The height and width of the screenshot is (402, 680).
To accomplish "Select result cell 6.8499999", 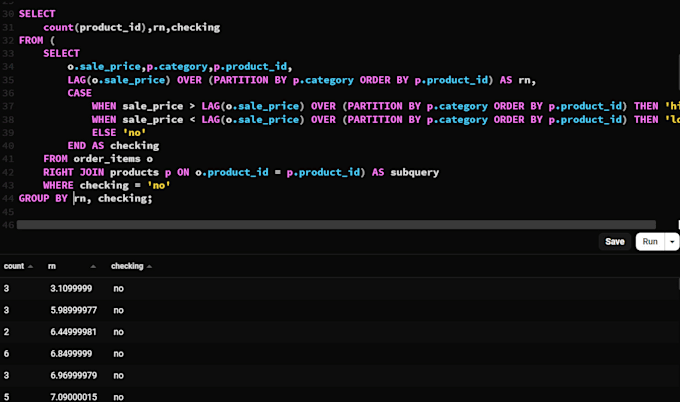I will click(x=71, y=353).
